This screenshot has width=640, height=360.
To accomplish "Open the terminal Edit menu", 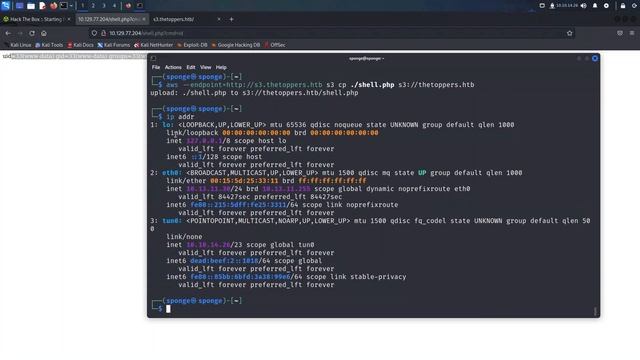I will 191,67.
